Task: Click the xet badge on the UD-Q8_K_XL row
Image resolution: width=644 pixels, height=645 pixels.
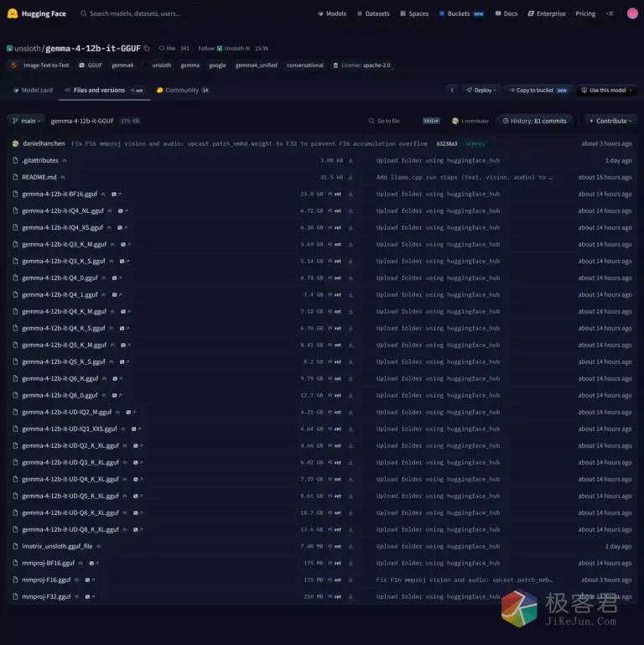Action: (335, 530)
